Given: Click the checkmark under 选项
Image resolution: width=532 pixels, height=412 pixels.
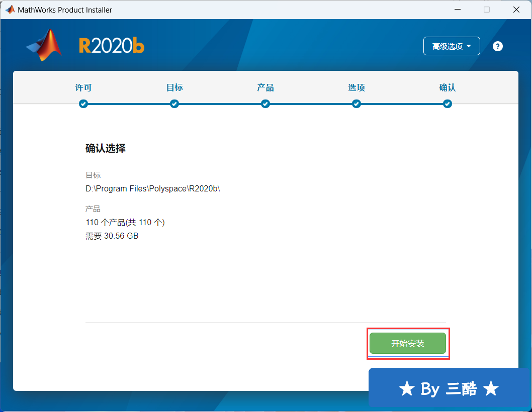Looking at the screenshot, I should 356,104.
